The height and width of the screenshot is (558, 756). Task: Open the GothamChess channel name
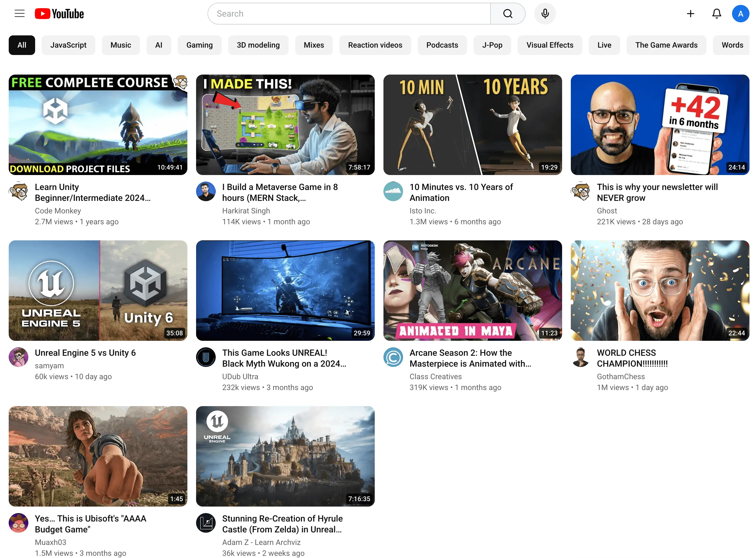[620, 377]
